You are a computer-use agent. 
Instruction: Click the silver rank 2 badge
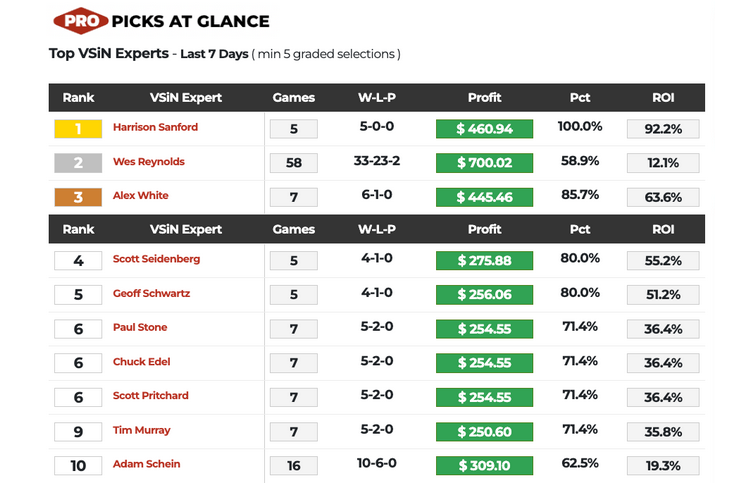[x=78, y=162]
